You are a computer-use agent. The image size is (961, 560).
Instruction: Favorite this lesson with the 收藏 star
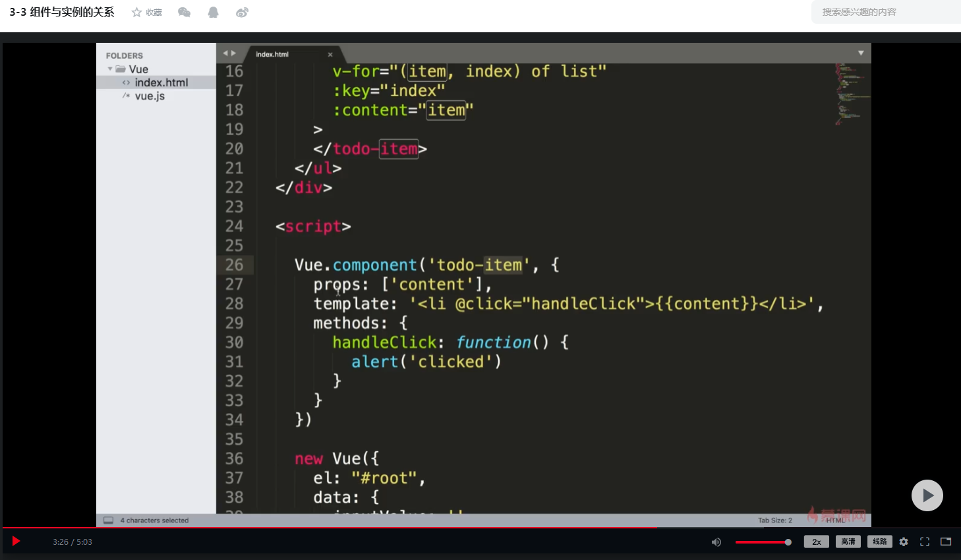pyautogui.click(x=146, y=13)
